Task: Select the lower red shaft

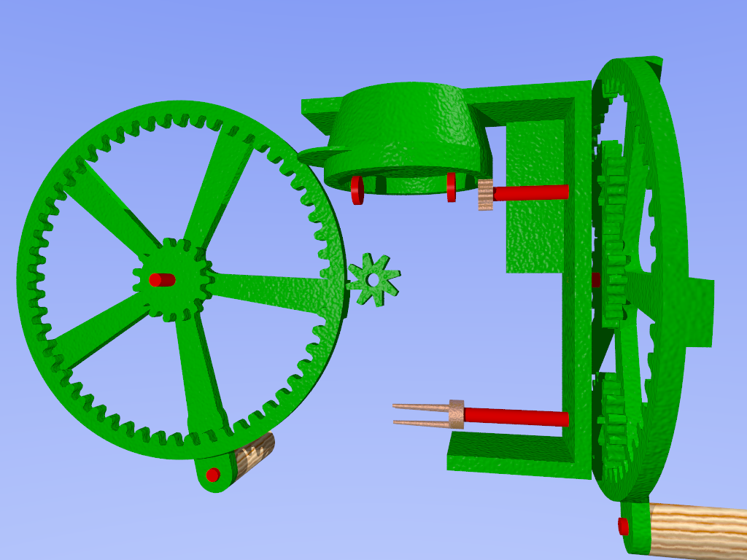Action: 516,416
